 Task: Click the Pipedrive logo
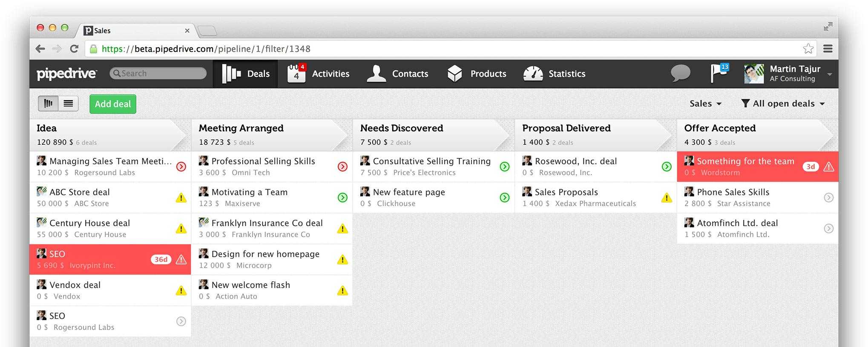coord(67,74)
